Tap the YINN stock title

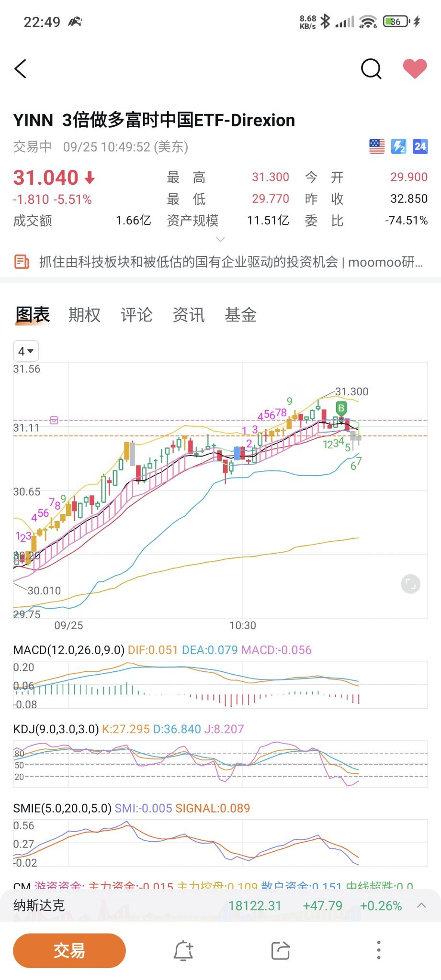[154, 120]
